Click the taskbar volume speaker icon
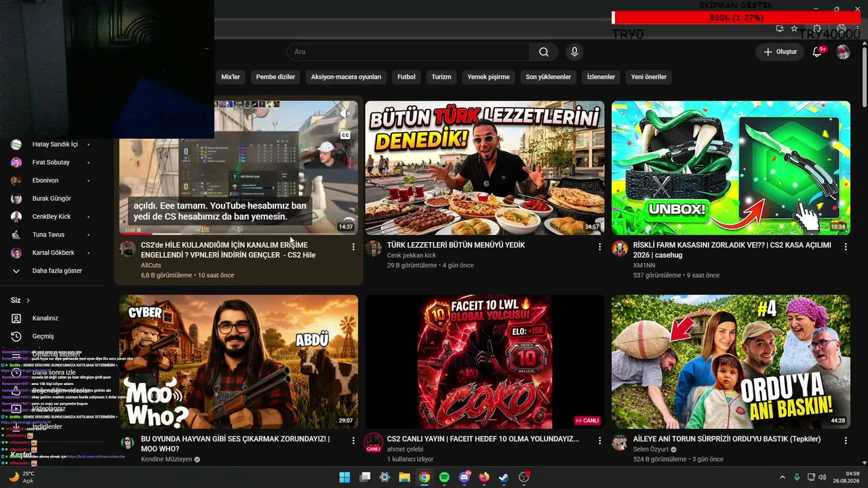Viewport: 868px width, 488px height. tap(822, 477)
